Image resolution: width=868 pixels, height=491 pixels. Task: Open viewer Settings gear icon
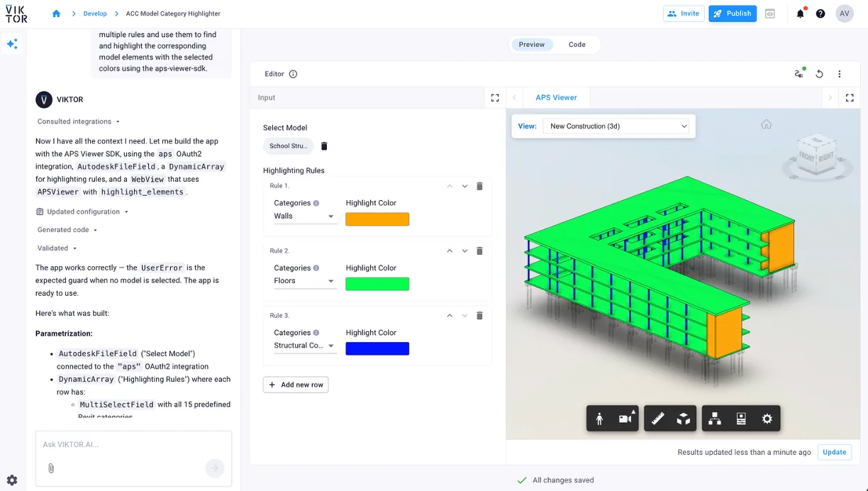[x=767, y=419]
